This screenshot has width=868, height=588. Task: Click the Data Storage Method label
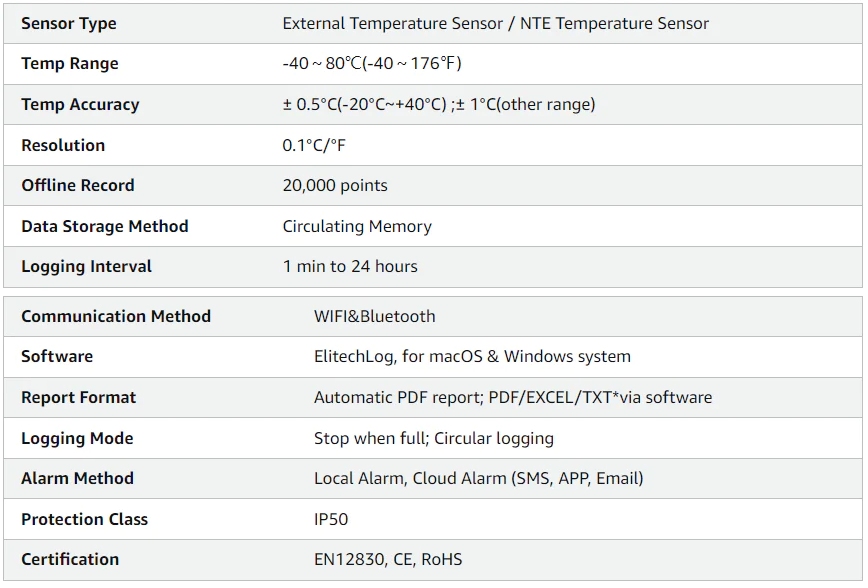tap(105, 226)
